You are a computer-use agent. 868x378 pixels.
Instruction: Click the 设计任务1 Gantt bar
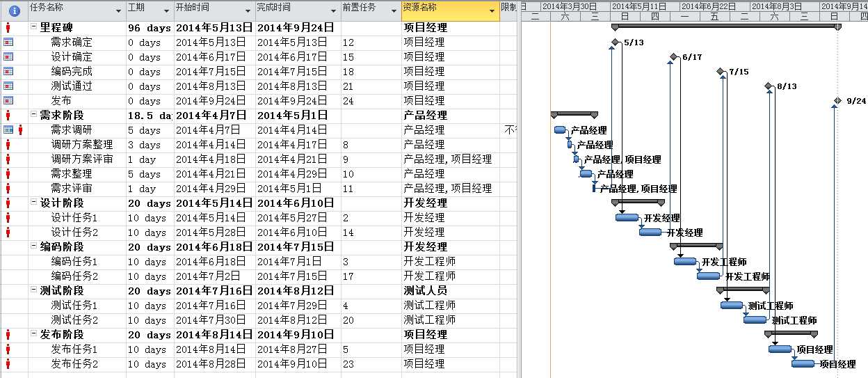click(627, 218)
